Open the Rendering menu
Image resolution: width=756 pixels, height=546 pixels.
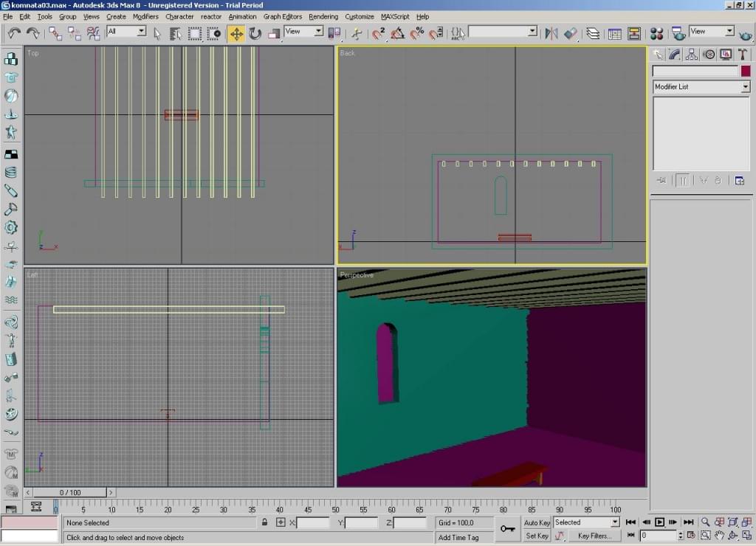tap(323, 16)
